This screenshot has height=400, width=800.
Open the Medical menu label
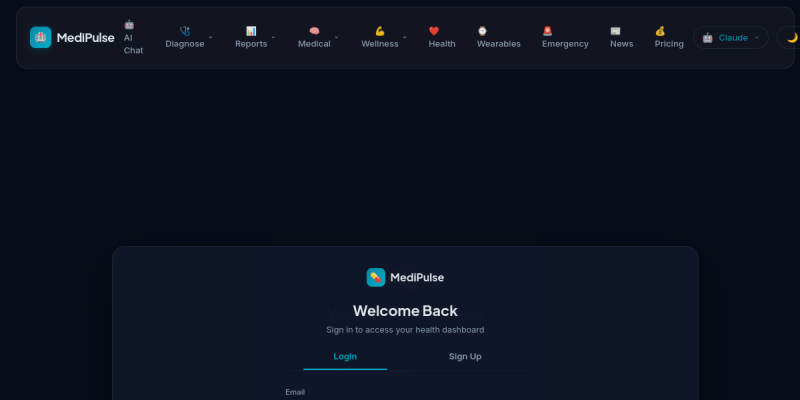click(x=314, y=44)
